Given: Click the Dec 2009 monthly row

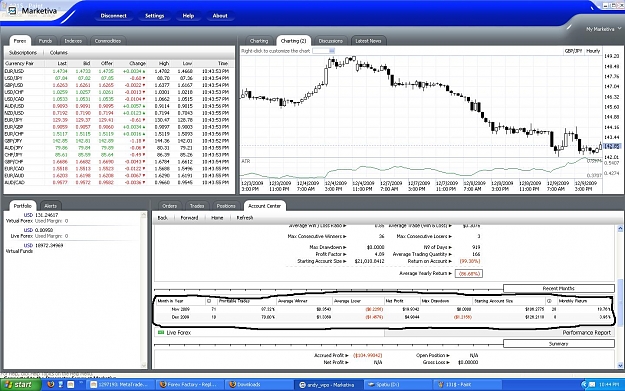Looking at the screenshot, I should (x=383, y=317).
